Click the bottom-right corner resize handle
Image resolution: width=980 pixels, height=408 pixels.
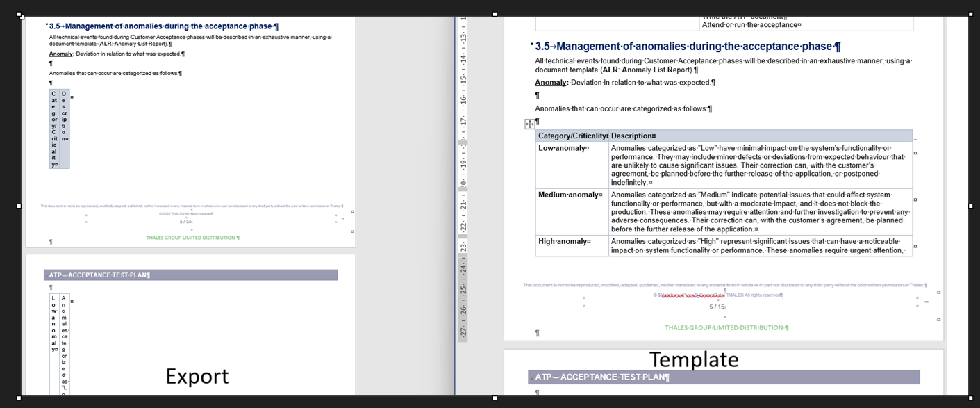tap(970, 398)
